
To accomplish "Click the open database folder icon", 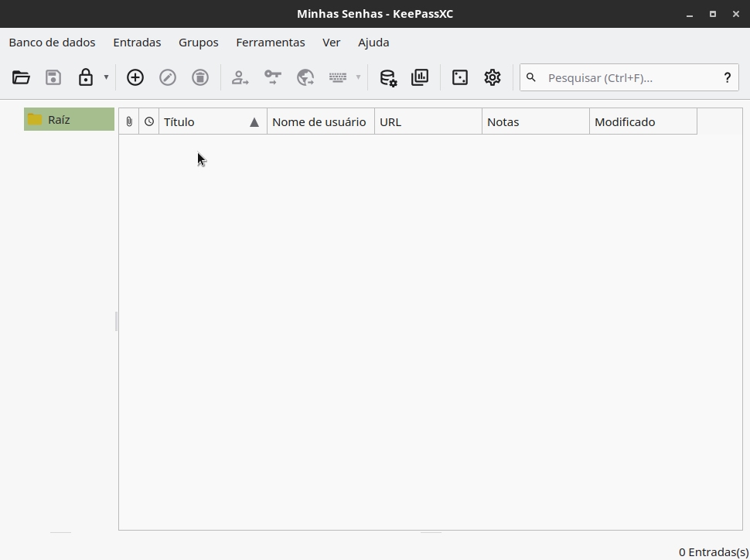I will coord(21,77).
